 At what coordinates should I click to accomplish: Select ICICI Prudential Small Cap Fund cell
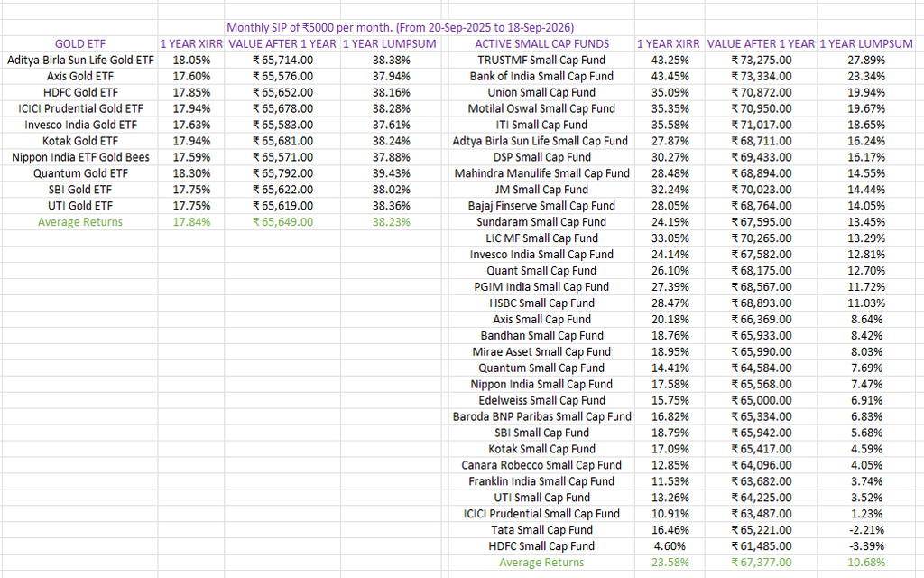[x=541, y=514]
